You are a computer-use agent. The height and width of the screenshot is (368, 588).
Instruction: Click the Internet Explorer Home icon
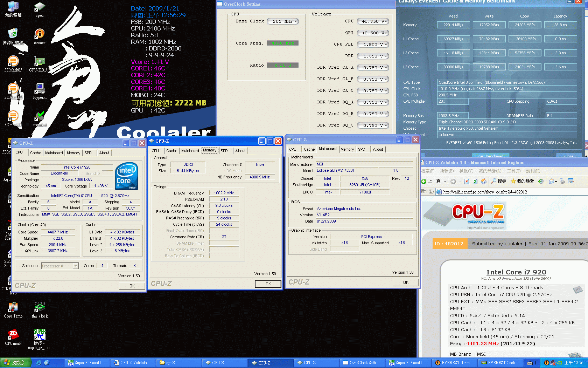tap(484, 181)
